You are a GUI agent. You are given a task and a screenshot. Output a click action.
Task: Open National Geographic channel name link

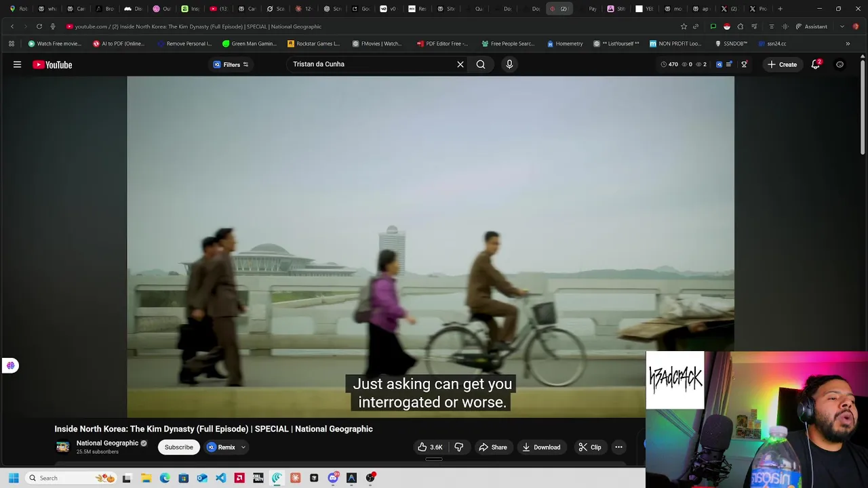pyautogui.click(x=107, y=443)
